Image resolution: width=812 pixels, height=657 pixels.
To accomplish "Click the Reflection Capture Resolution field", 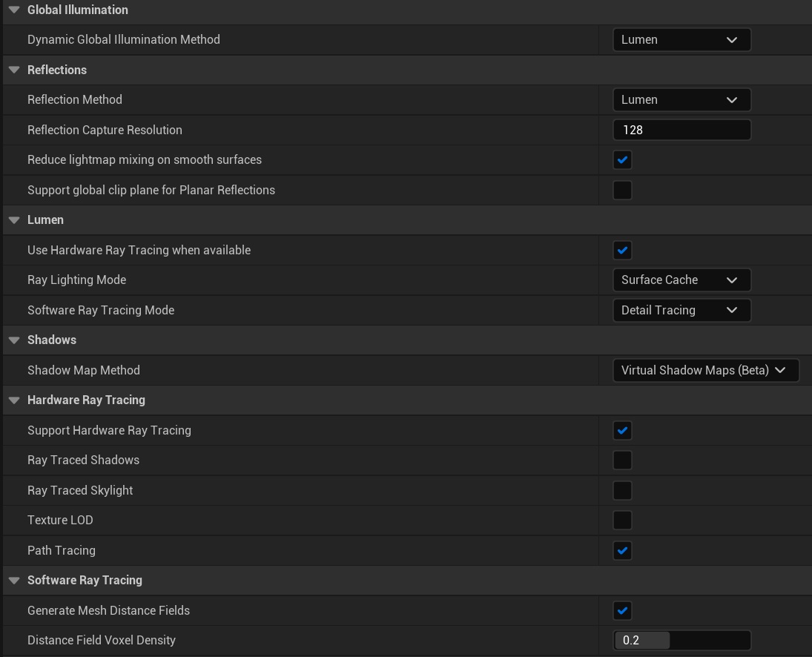I will click(x=681, y=130).
